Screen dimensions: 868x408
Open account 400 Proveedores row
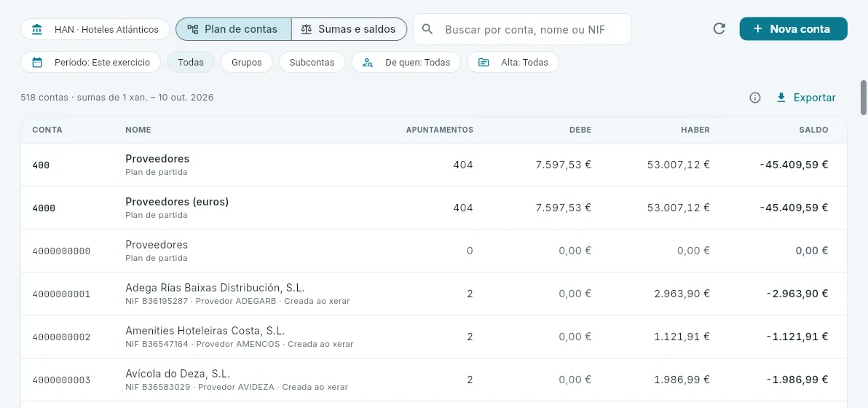434,165
